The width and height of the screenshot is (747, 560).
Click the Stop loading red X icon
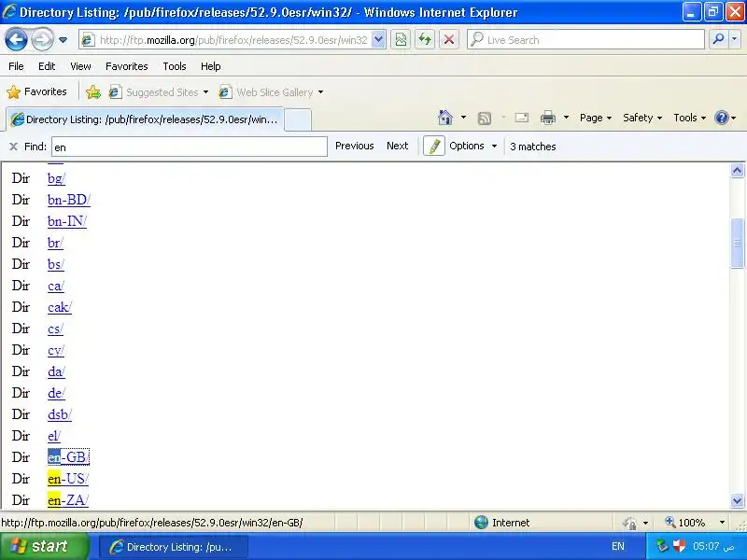point(449,40)
